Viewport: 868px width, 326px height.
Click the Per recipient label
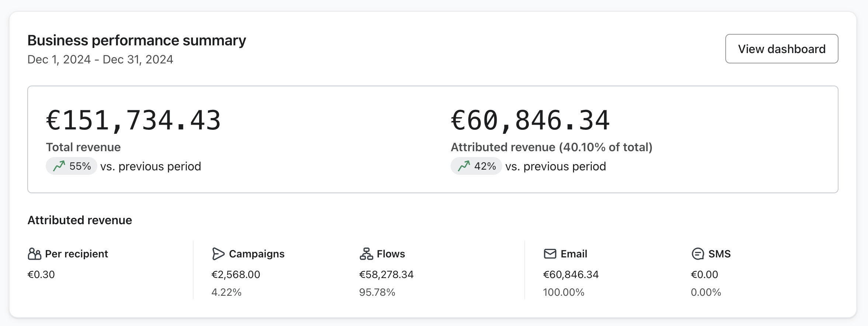[76, 254]
